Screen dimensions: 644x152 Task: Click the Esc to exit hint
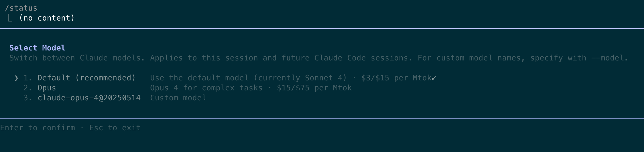(115, 128)
